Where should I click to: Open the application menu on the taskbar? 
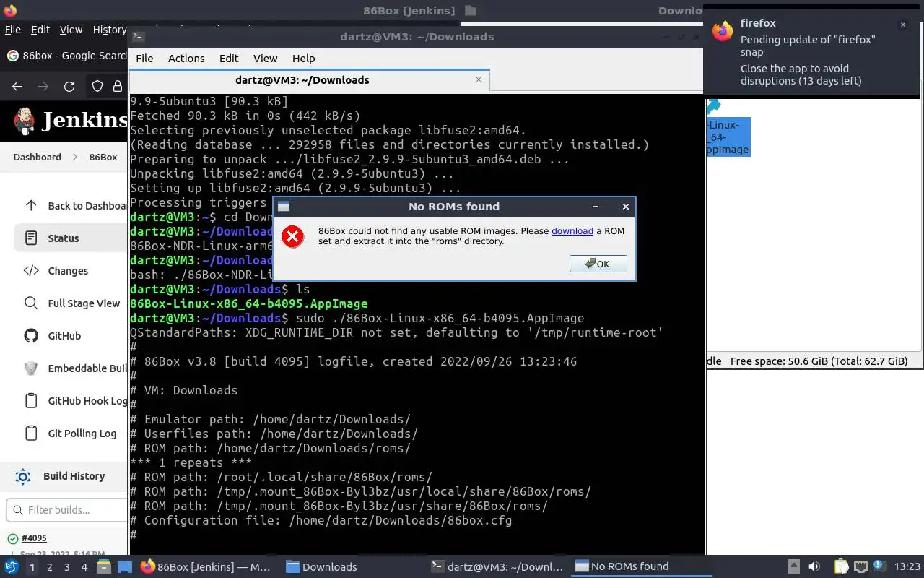pyautogui.click(x=12, y=567)
